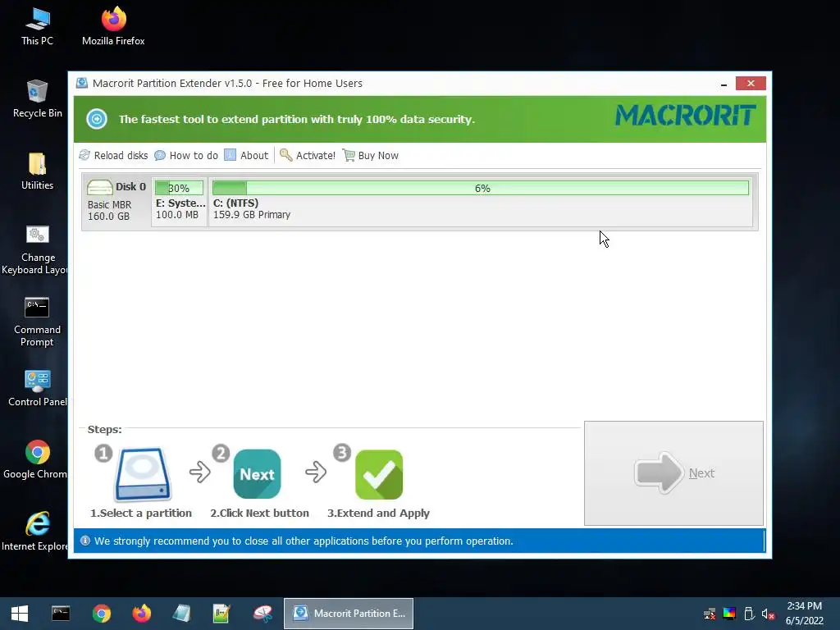Click the step 2 teal Next icon
The height and width of the screenshot is (630, 840).
(x=257, y=474)
